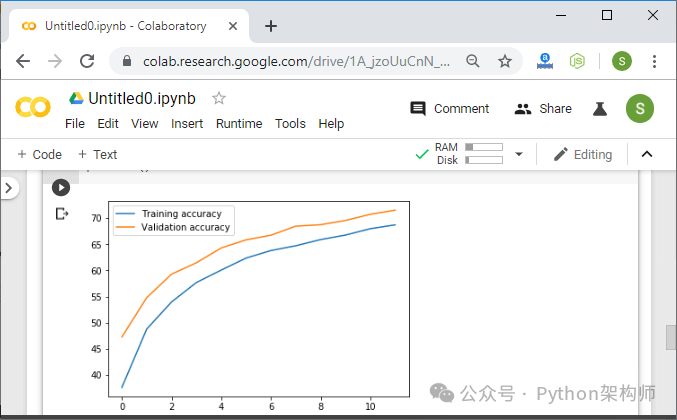Click the orange Validation accuracy legend line

(x=126, y=227)
